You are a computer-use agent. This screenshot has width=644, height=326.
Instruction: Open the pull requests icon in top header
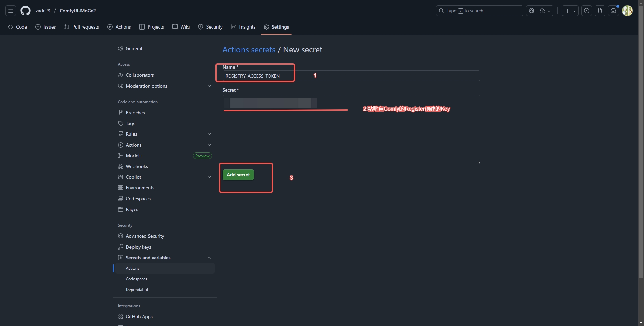coord(600,11)
